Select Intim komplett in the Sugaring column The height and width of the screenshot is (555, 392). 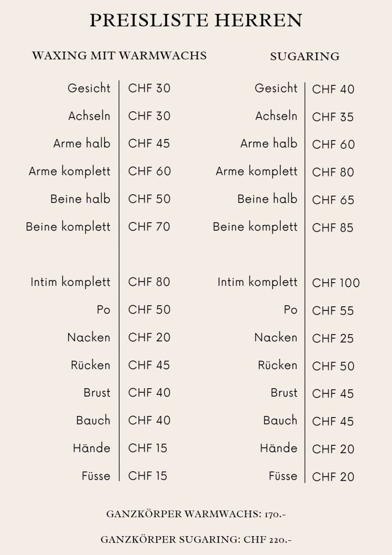click(257, 282)
